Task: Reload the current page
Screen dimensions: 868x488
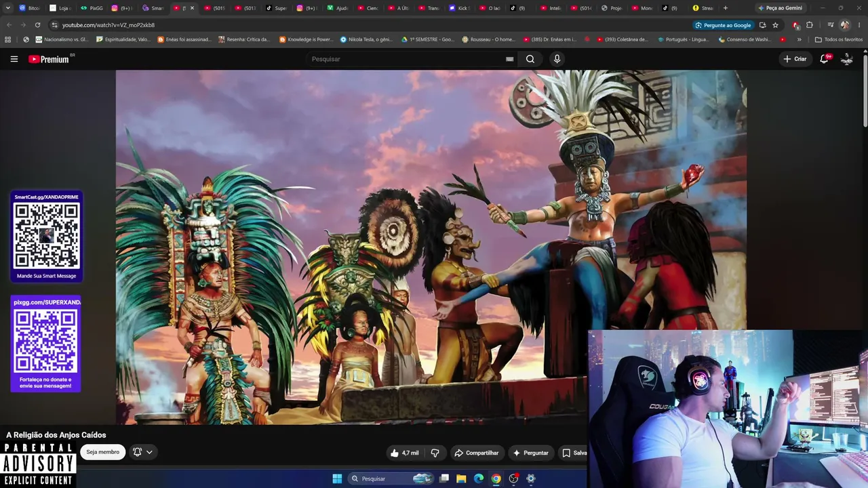Action: click(37, 25)
